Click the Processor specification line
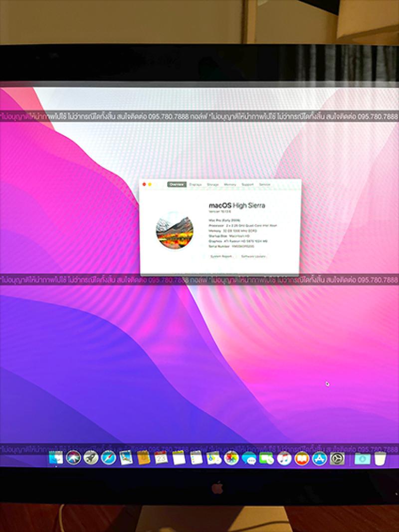The image size is (399, 532). pos(243,226)
